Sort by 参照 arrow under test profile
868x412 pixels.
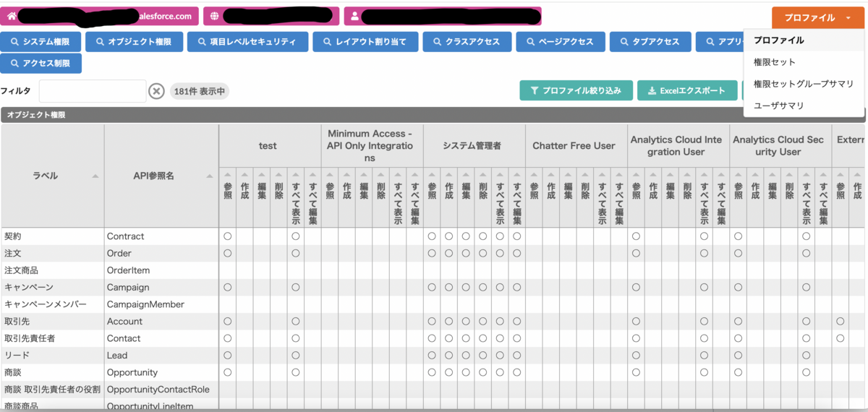(227, 174)
